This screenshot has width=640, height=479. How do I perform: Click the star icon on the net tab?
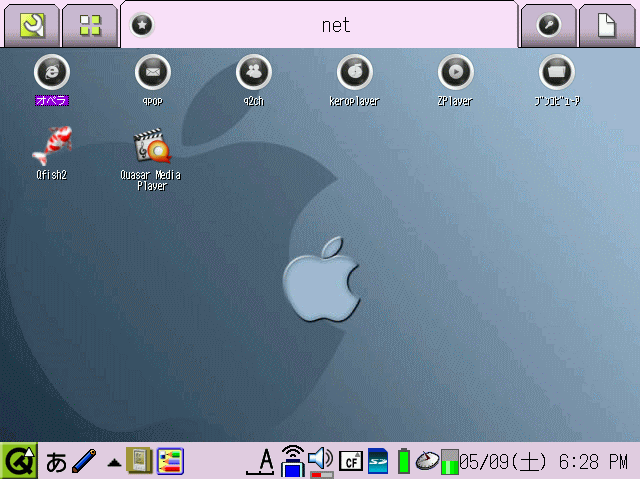[x=142, y=25]
